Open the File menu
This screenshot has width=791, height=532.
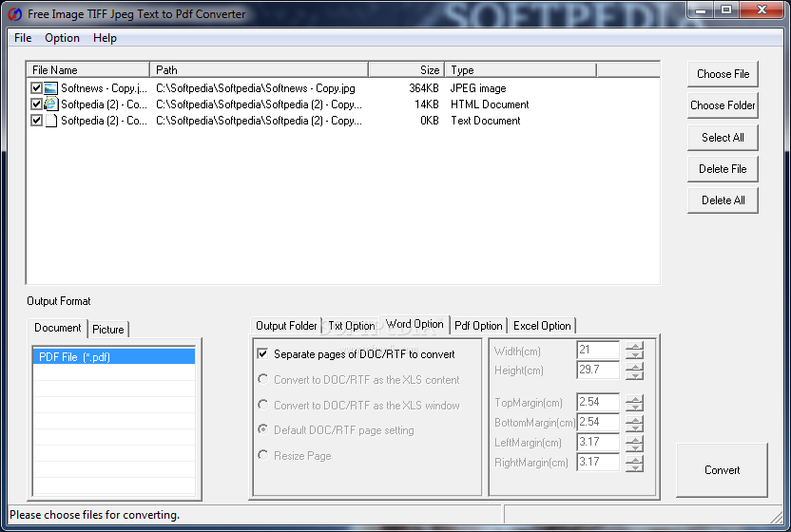[x=23, y=38]
